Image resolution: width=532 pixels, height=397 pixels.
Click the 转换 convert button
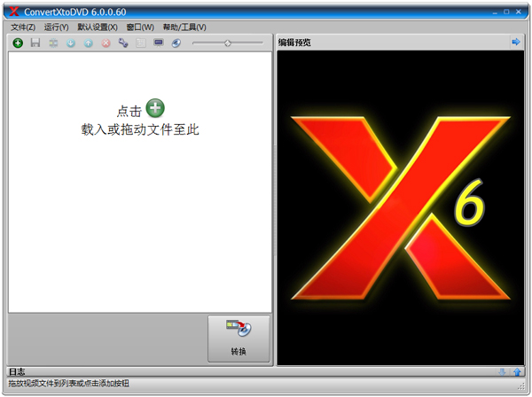coord(239,339)
